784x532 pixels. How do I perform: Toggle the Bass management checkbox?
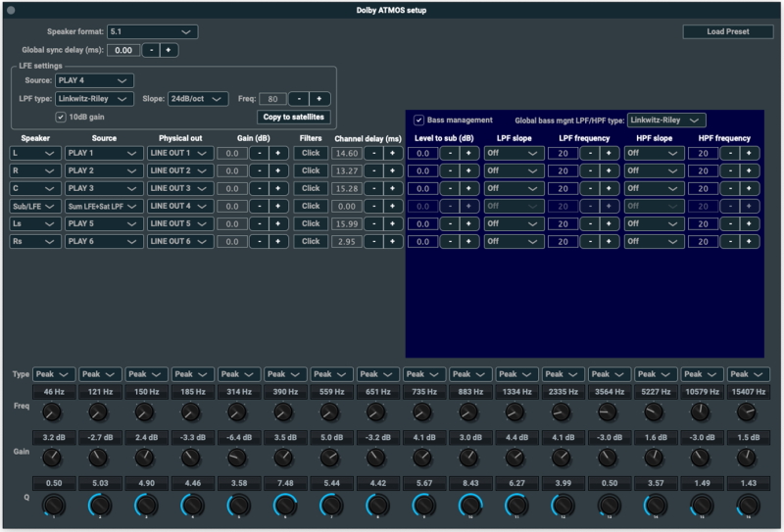419,120
